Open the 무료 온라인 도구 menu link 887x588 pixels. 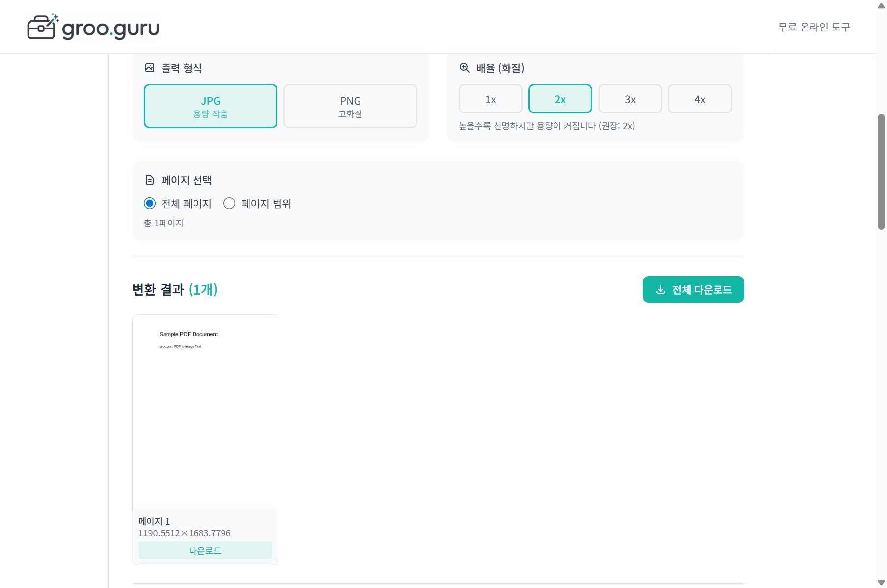click(x=814, y=27)
